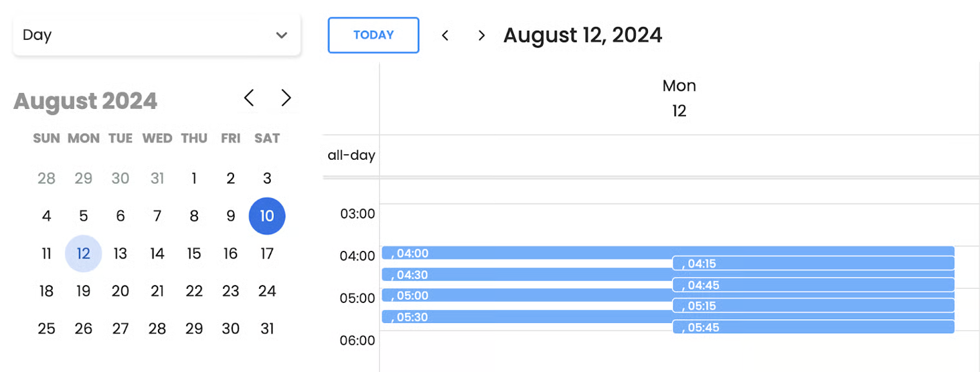This screenshot has height=372, width=980.
Task: Click the all-day row cell
Action: [x=679, y=155]
